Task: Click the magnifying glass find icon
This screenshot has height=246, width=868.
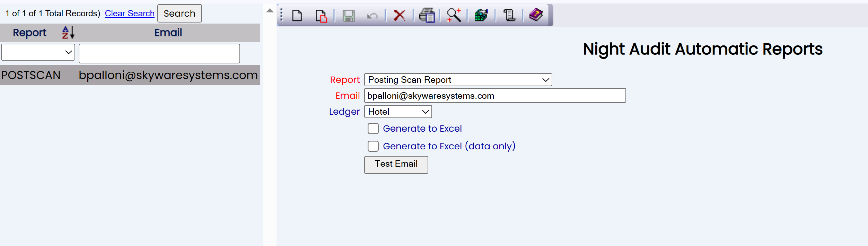Action: click(x=454, y=15)
